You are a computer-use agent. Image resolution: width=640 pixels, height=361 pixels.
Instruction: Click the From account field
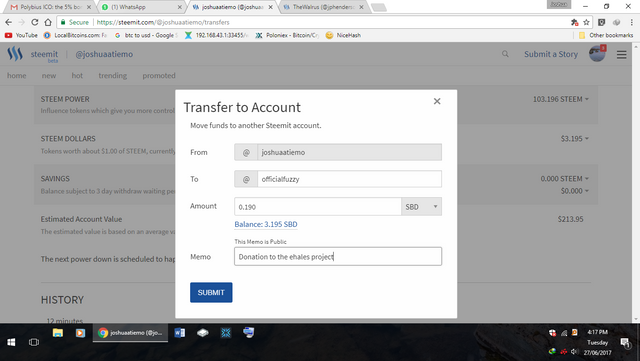pyautogui.click(x=349, y=152)
